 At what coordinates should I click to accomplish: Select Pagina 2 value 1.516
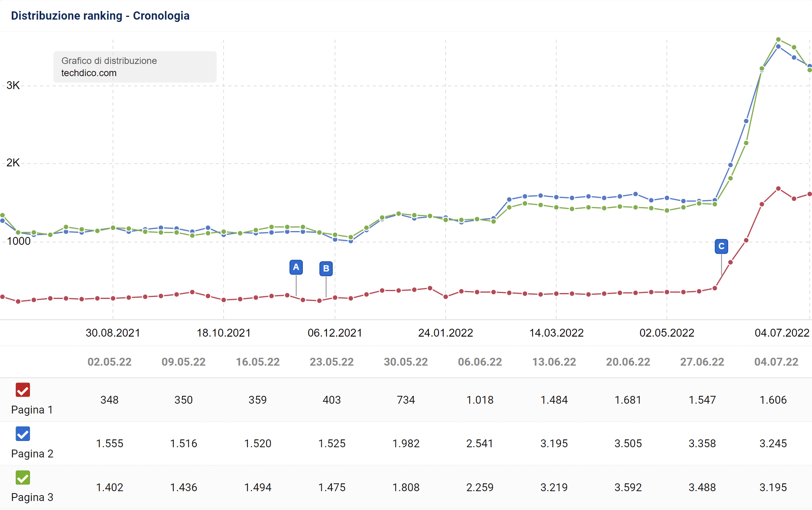(x=184, y=443)
